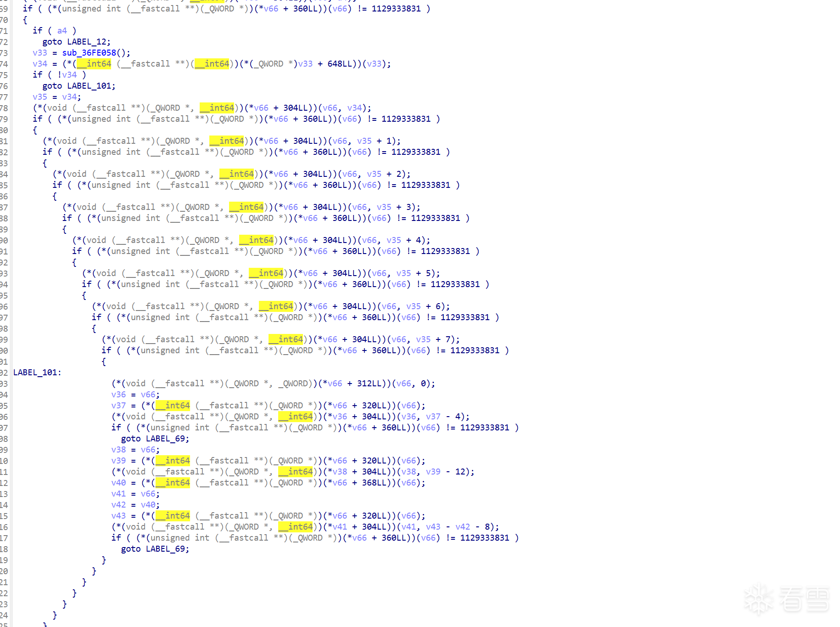Click v33 on the sub_36FE058 assignment line
The height and width of the screenshot is (627, 840).
click(x=40, y=53)
